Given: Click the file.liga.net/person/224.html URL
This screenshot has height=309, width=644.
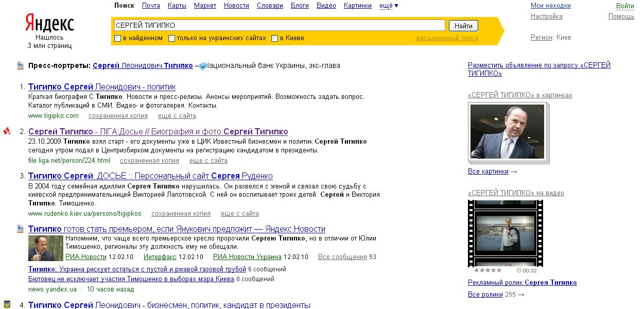Looking at the screenshot, I should click(69, 161).
